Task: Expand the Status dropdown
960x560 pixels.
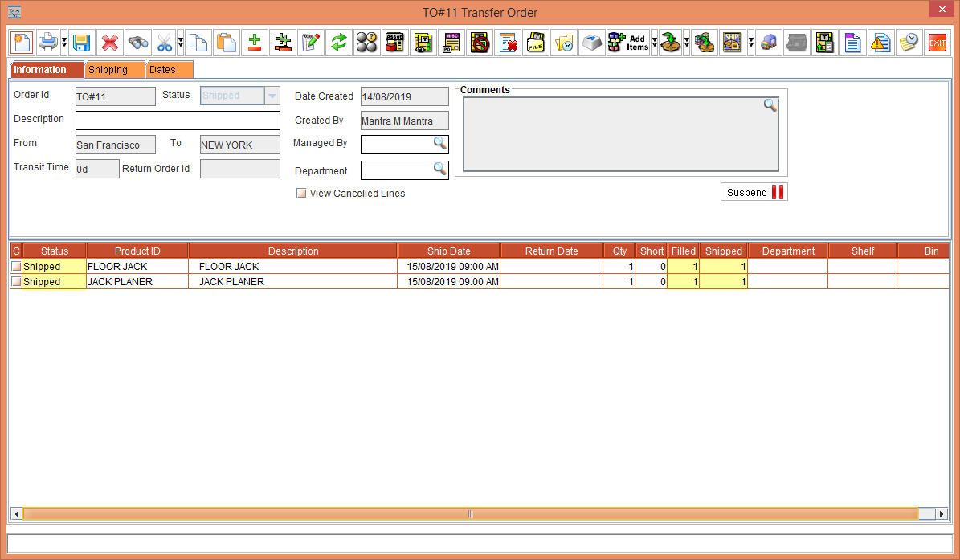Action: click(x=272, y=96)
